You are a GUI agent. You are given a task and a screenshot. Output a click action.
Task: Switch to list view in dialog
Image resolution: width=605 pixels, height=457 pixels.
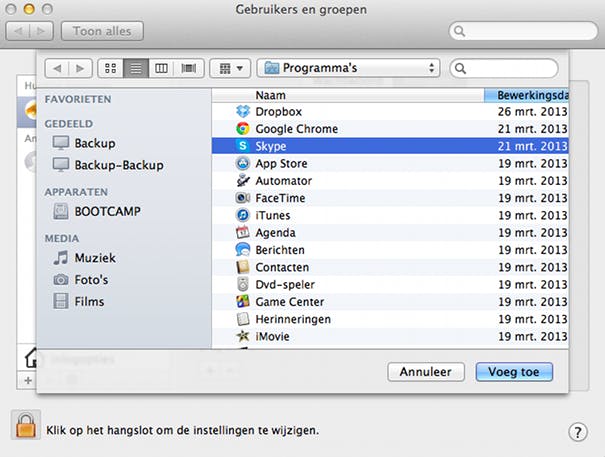(x=136, y=68)
